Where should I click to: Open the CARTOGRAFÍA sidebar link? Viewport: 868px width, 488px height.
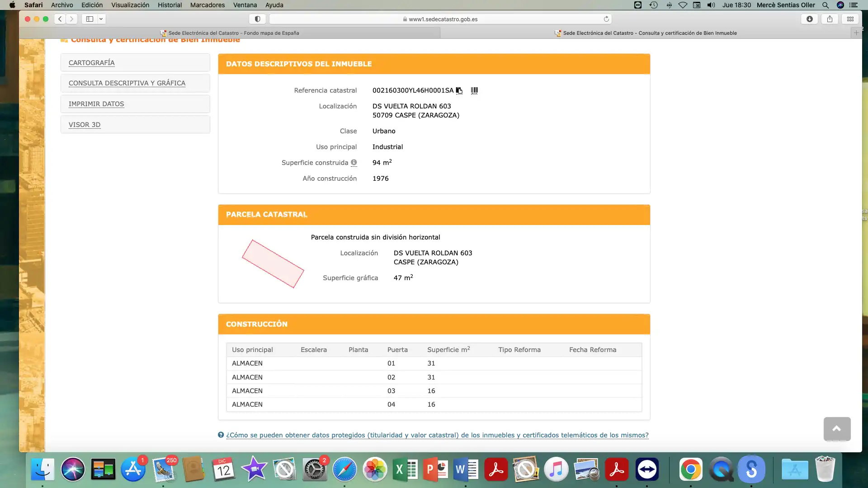[x=91, y=63]
